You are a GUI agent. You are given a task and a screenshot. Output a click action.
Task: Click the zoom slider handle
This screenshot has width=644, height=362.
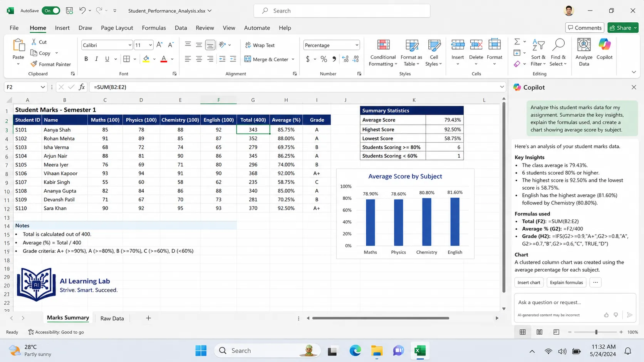596,332
